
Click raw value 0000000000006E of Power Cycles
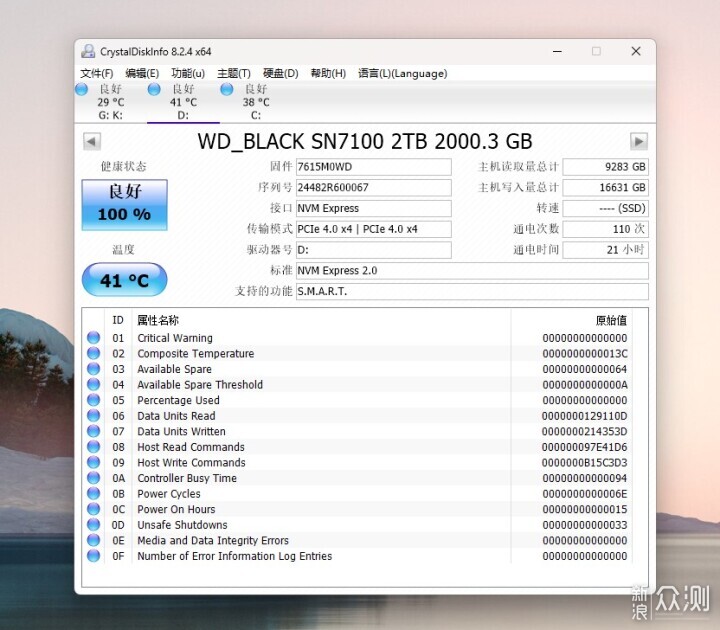585,494
